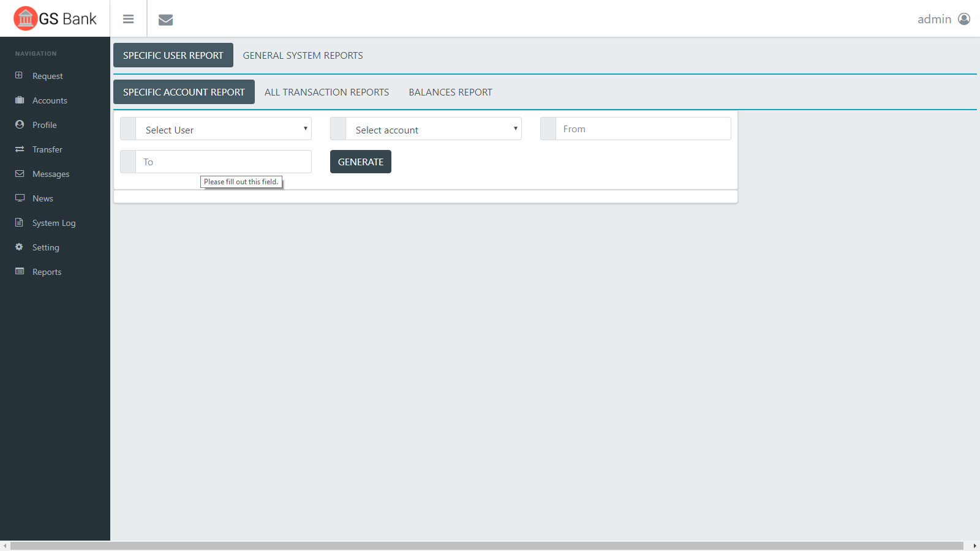This screenshot has height=551, width=980.
Task: Open Setting gear item in sidebar
Action: point(45,247)
